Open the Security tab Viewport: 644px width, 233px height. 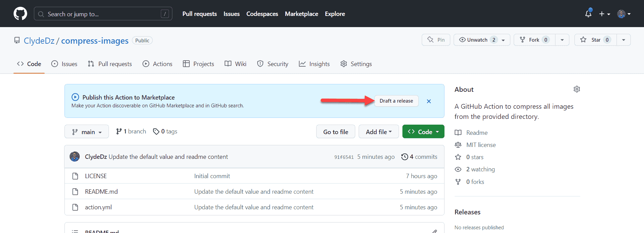point(273,64)
